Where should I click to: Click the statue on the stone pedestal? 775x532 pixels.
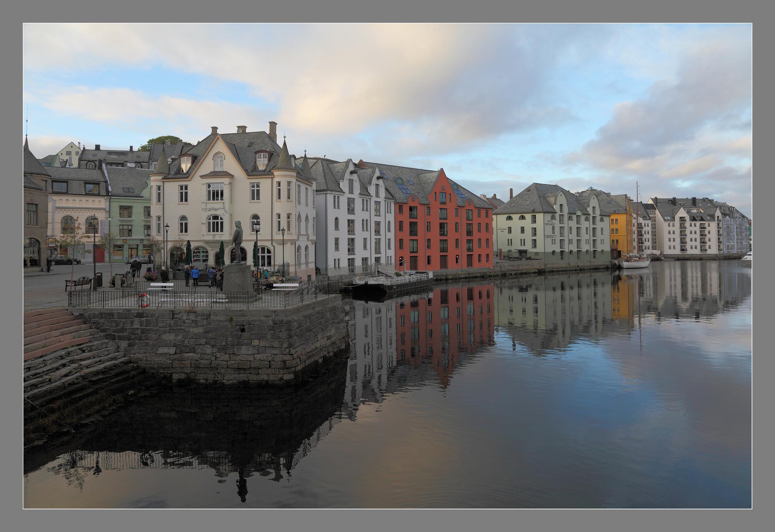pos(237,242)
